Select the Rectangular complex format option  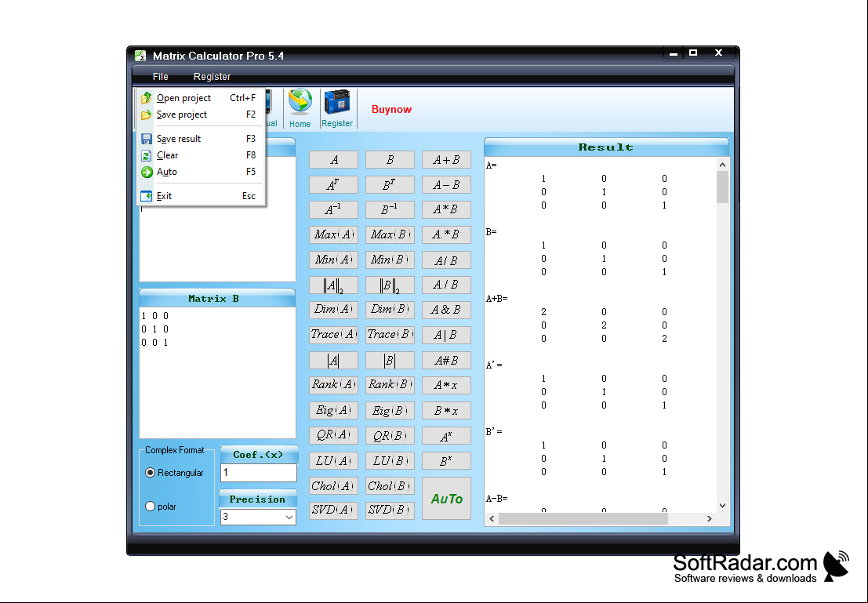tap(150, 473)
